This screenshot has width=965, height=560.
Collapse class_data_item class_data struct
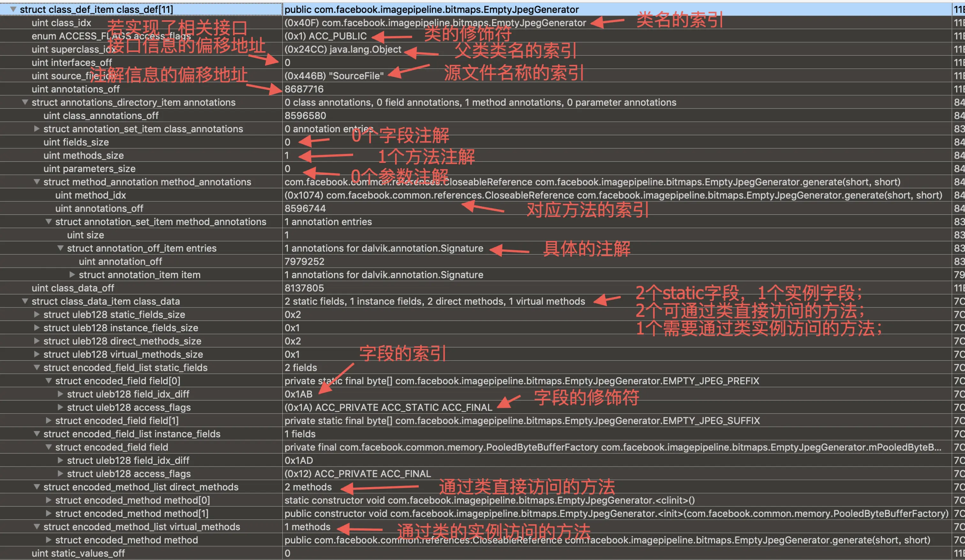(x=25, y=301)
